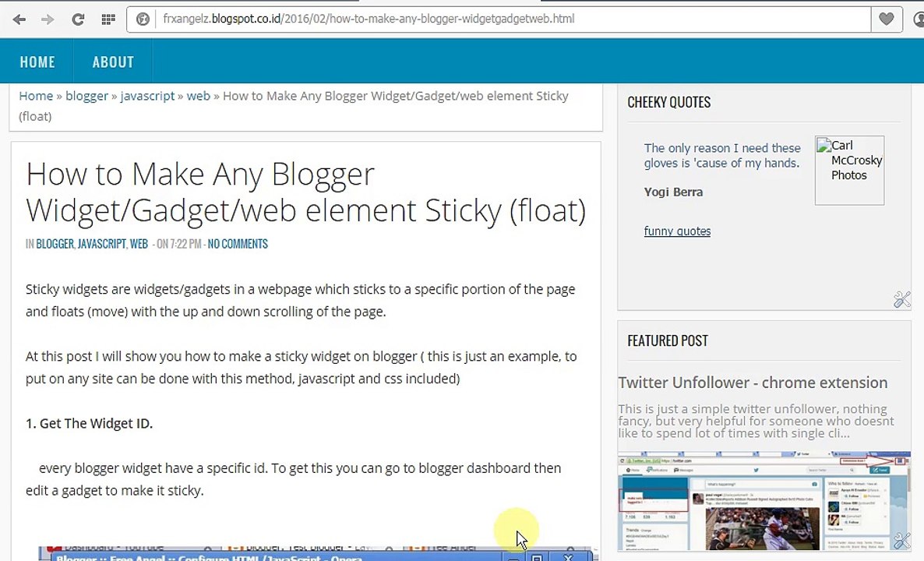
Task: Click the 'This is just a simple twitter unfollower' excerpt
Action: point(756,421)
